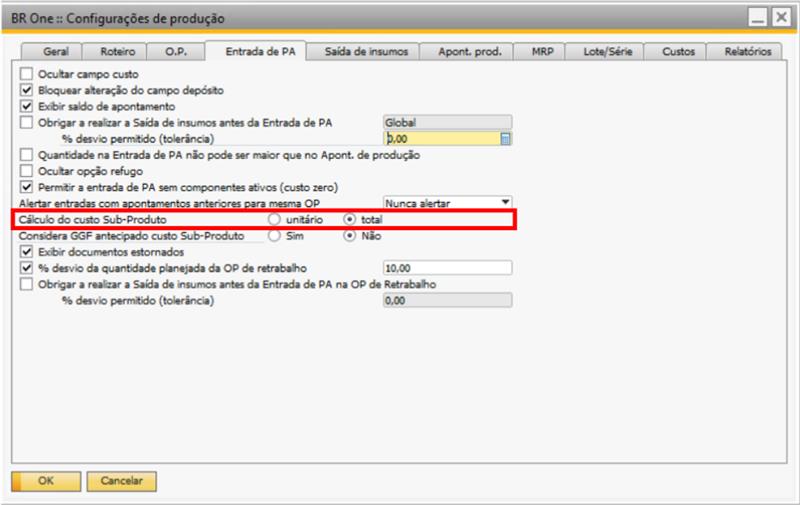This screenshot has height=505, width=800.
Task: Close the Configurações de produção window
Action: [780, 19]
